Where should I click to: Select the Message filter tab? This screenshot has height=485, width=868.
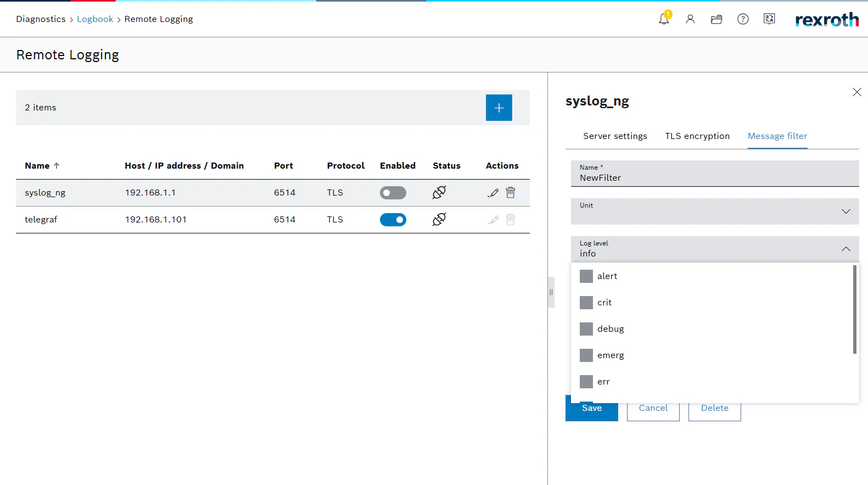(777, 136)
